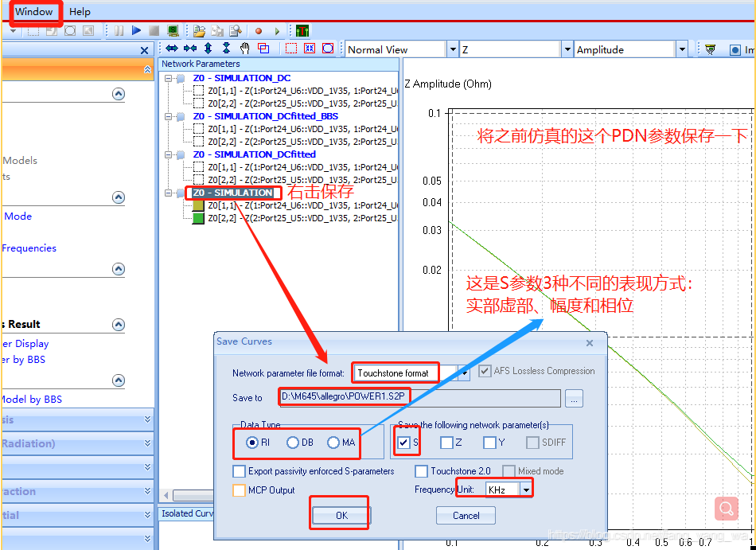
Task: Switch to the Isolated Curves tab
Action: point(187,514)
